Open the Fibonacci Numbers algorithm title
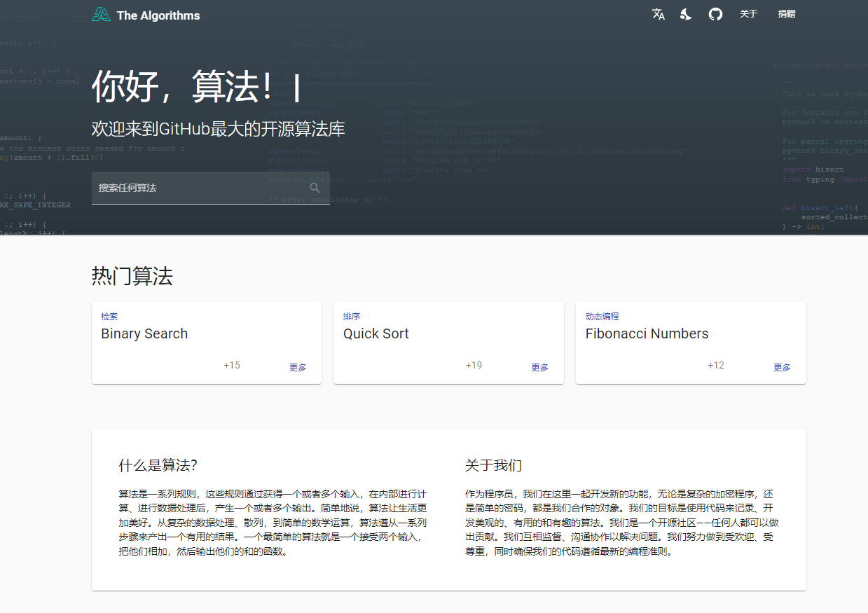This screenshot has height=613, width=868. tap(647, 333)
